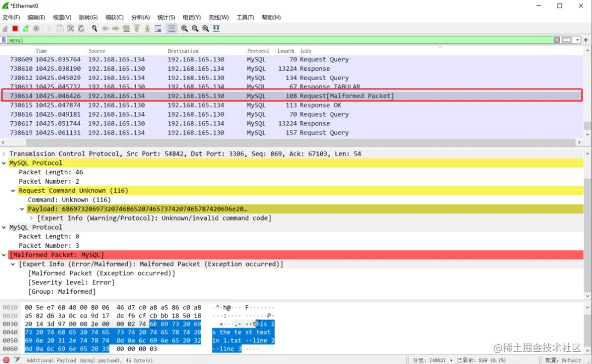Click '配置: Default' profile in status bar
Image resolution: width=592 pixels, height=364 pixels.
point(564,360)
